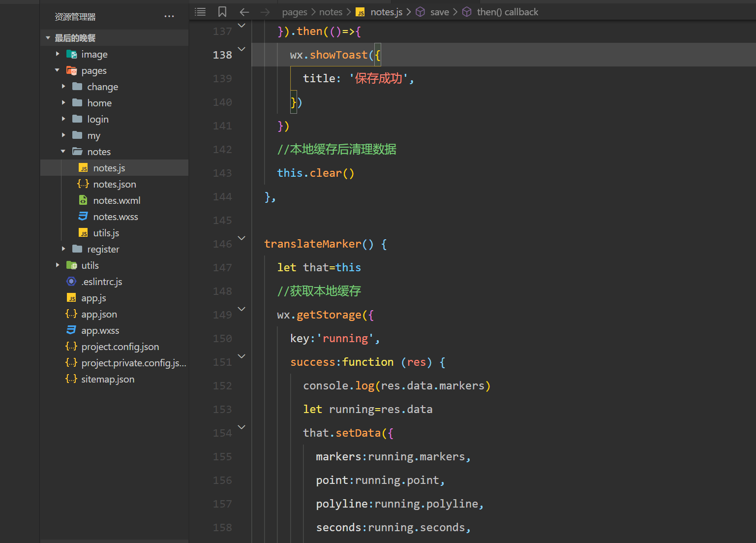Click the notes.js breadcrumb item

[386, 12]
